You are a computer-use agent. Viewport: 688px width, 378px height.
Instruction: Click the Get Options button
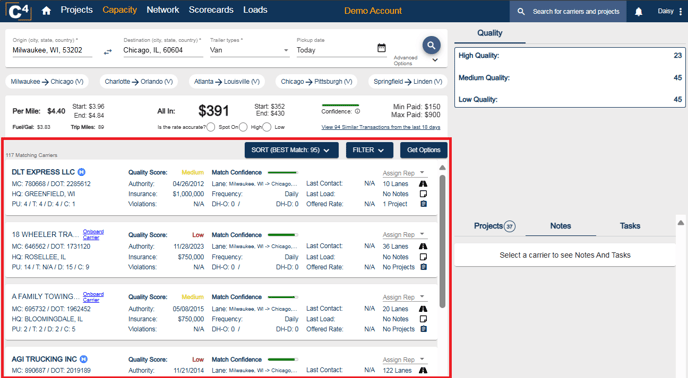click(423, 150)
